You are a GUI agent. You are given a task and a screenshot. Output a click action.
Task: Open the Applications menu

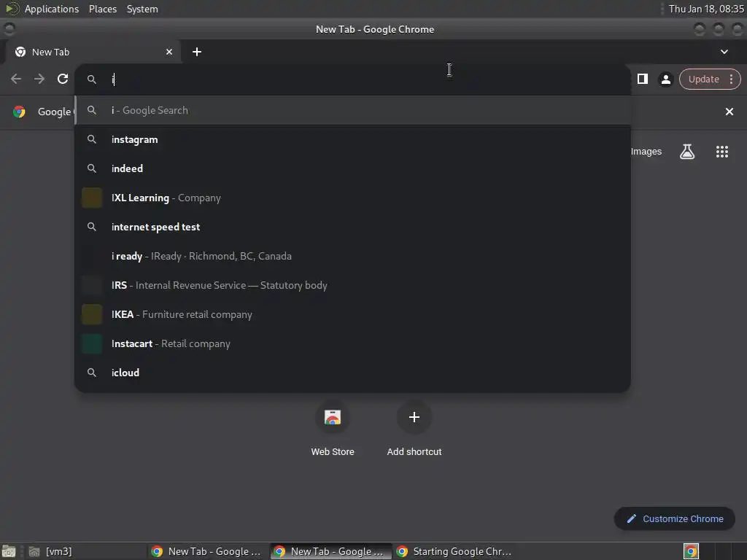click(52, 9)
